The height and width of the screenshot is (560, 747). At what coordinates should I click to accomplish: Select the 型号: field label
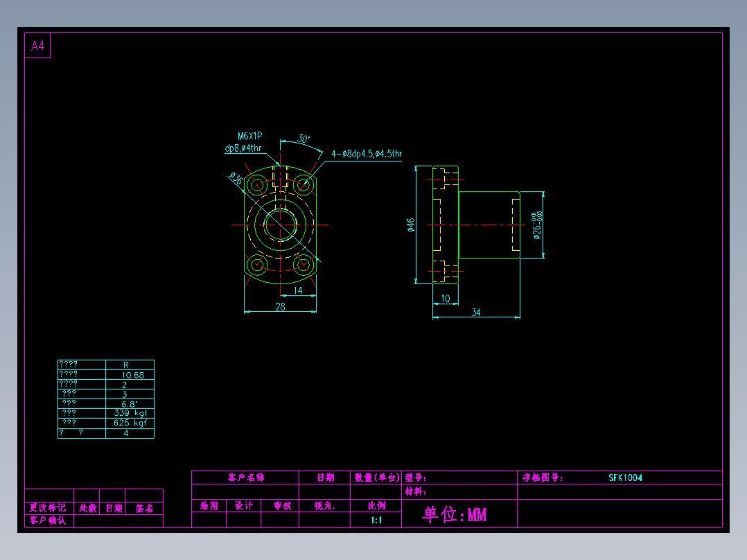tap(416, 478)
